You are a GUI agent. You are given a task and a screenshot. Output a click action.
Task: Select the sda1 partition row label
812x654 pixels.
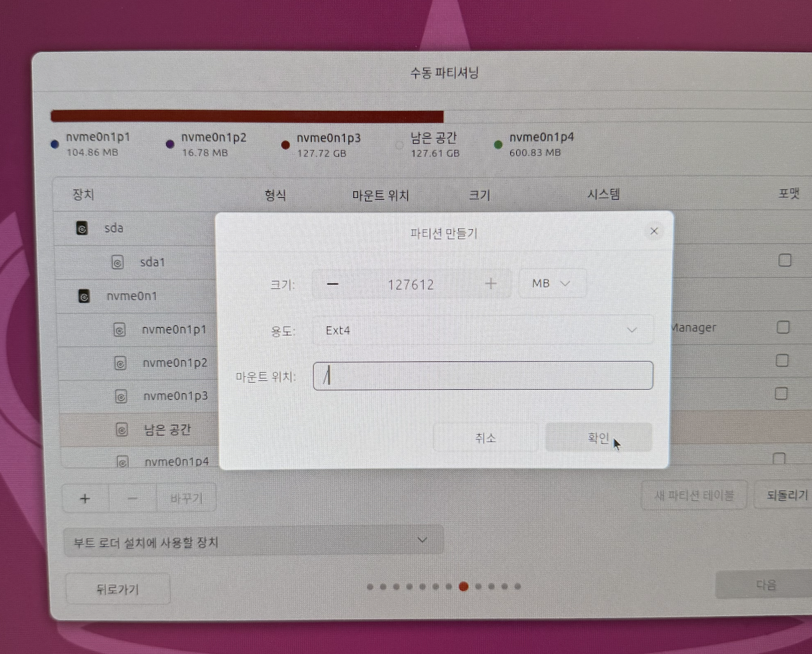pos(152,262)
